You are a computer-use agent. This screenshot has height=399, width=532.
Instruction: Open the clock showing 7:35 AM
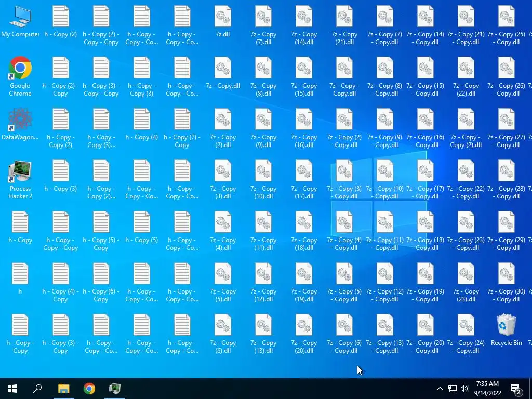click(487, 389)
